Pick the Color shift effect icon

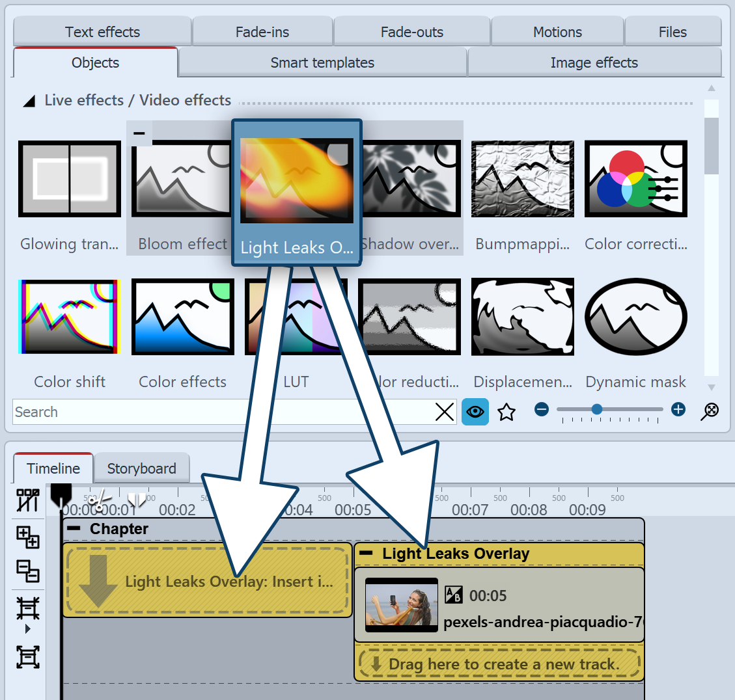point(70,317)
